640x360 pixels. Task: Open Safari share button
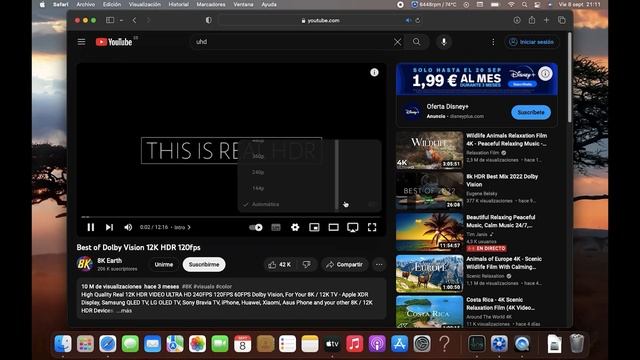pyautogui.click(x=531, y=20)
